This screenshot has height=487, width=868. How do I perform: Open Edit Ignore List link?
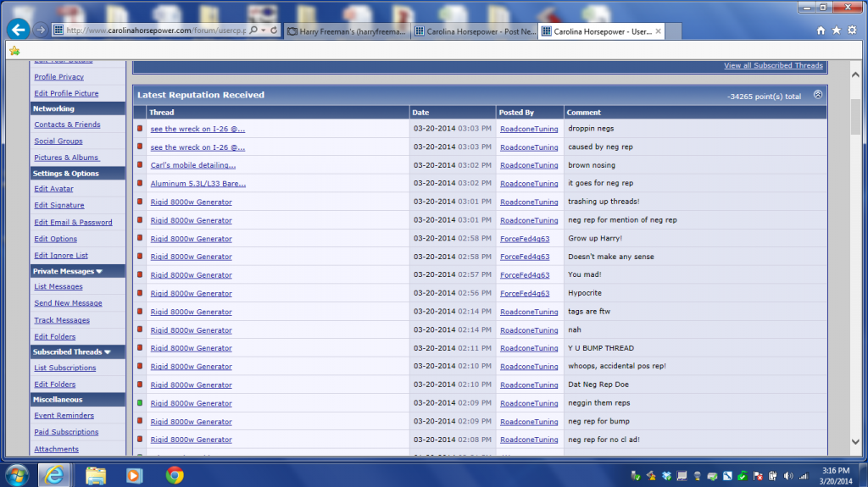pos(61,256)
